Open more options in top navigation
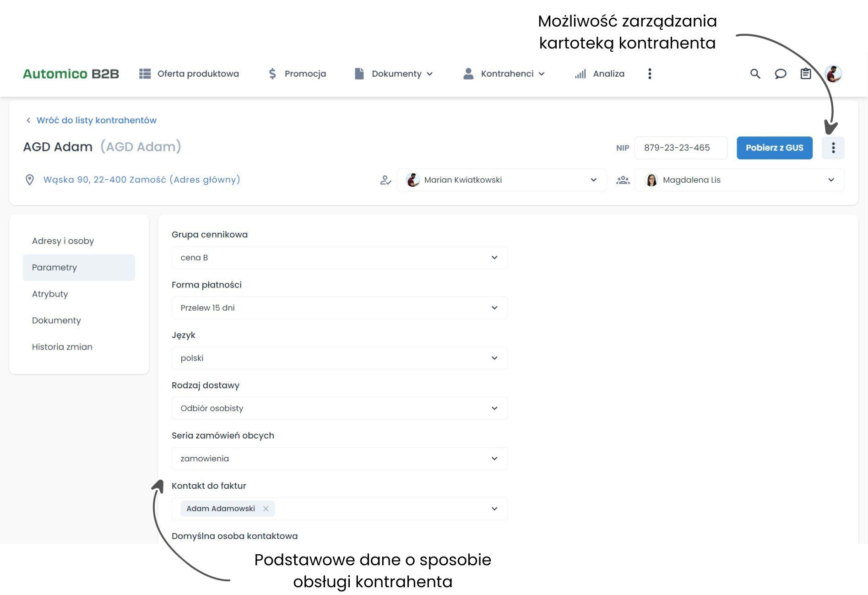 650,74
